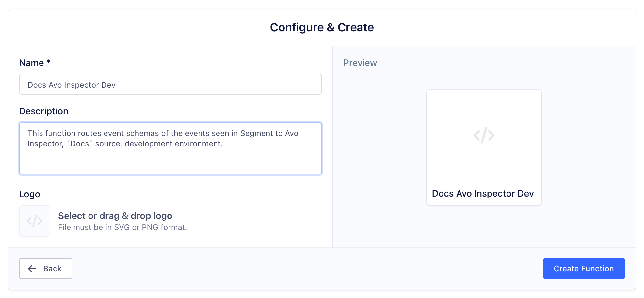The width and height of the screenshot is (644, 298).
Task: Click 'Select or drag & drop logo' text
Action: 115,216
